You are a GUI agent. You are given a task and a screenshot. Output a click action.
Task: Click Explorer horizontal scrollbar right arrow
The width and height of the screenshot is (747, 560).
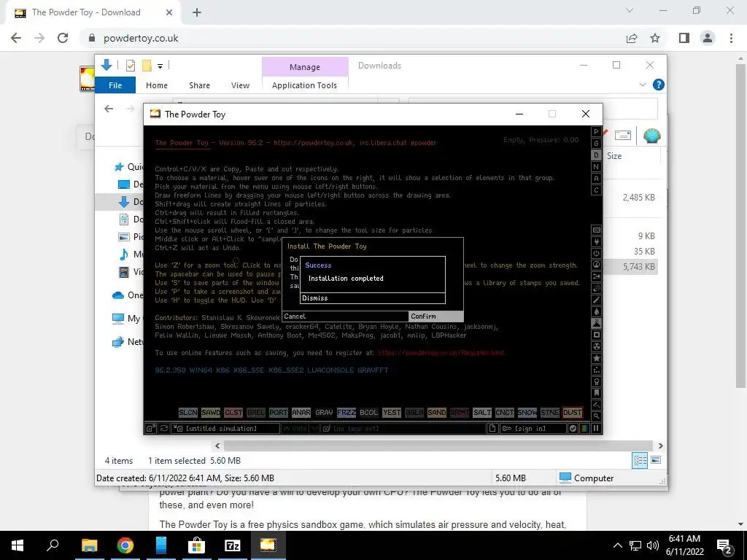pos(660,446)
